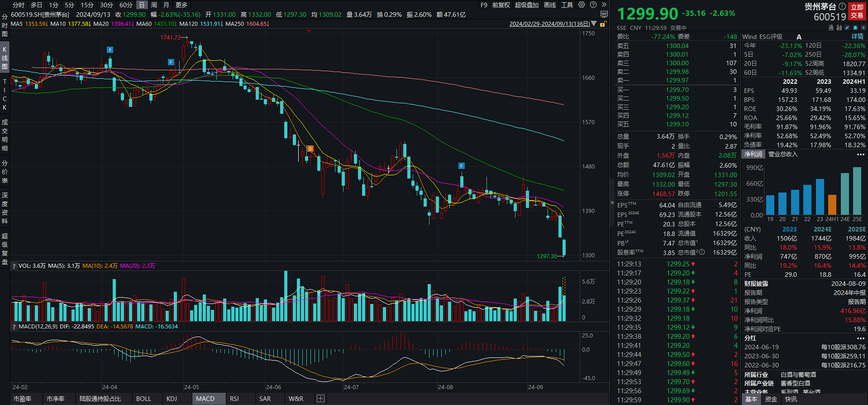868x405 pixels.
Task: Select 月 monthly period
Action: (x=166, y=5)
